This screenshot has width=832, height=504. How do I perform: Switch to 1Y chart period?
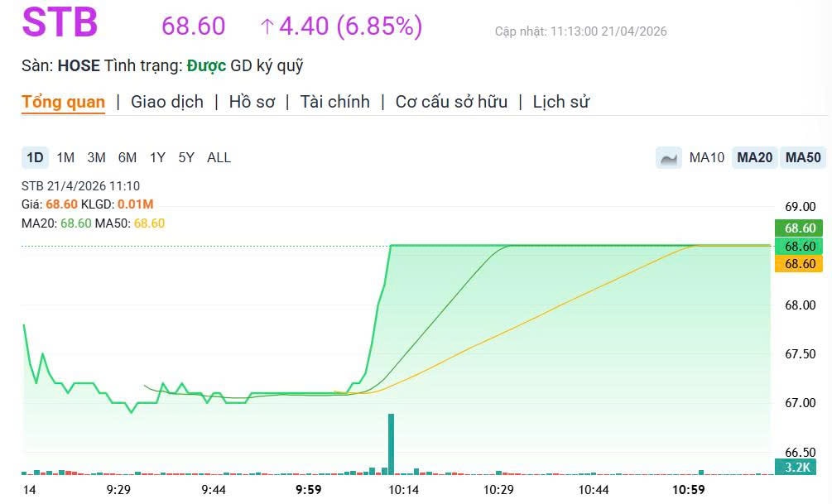[157, 157]
